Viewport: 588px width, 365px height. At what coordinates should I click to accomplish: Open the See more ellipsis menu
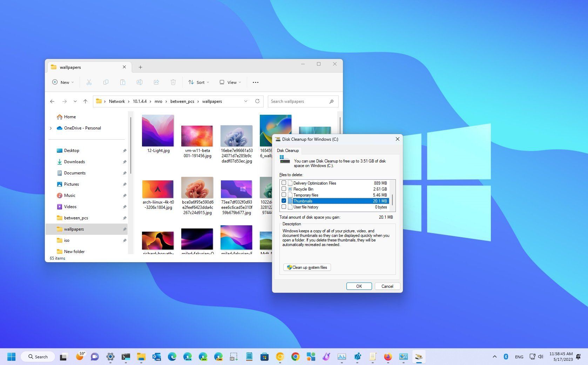point(255,82)
